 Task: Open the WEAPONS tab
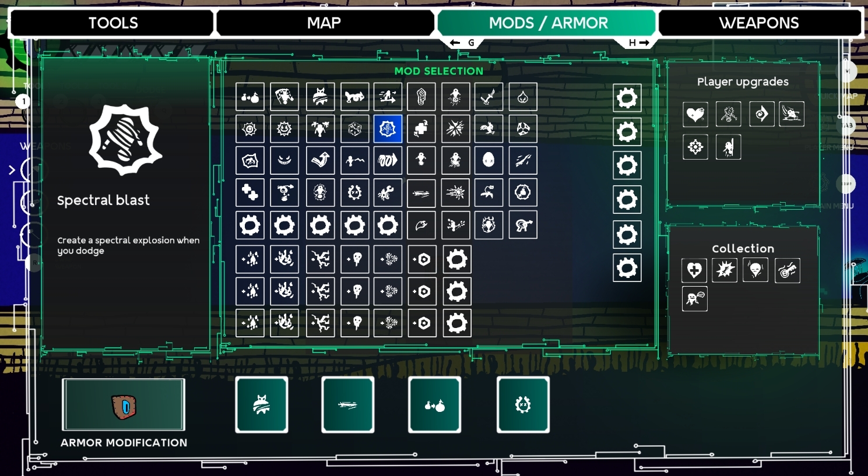point(759,23)
